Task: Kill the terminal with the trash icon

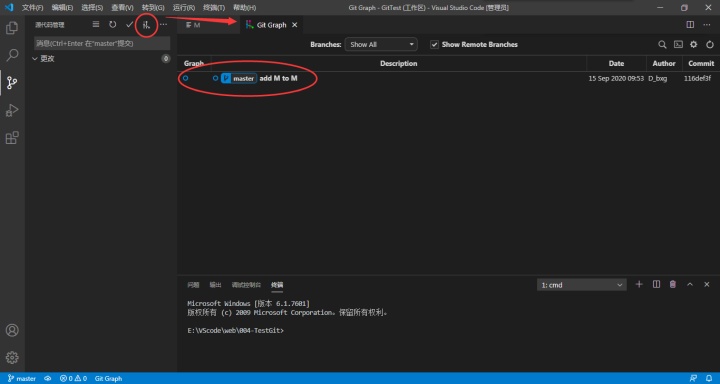Action: [673, 284]
